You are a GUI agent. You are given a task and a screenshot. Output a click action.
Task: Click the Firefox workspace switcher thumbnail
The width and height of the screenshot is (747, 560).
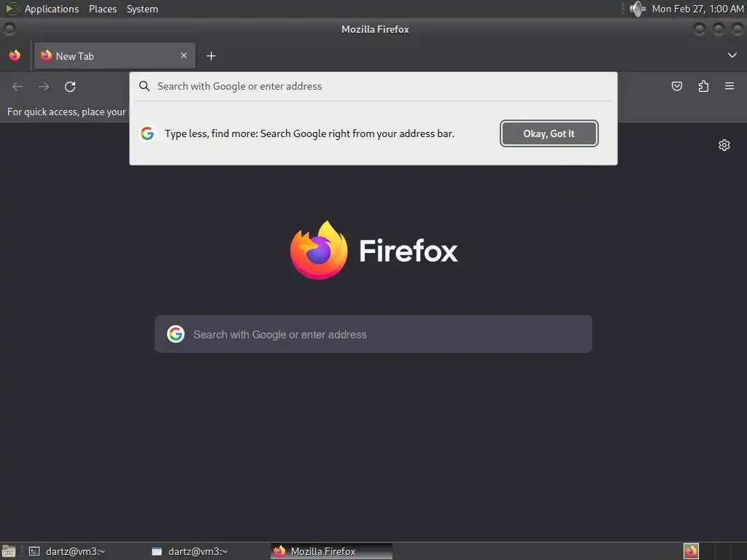(x=691, y=551)
